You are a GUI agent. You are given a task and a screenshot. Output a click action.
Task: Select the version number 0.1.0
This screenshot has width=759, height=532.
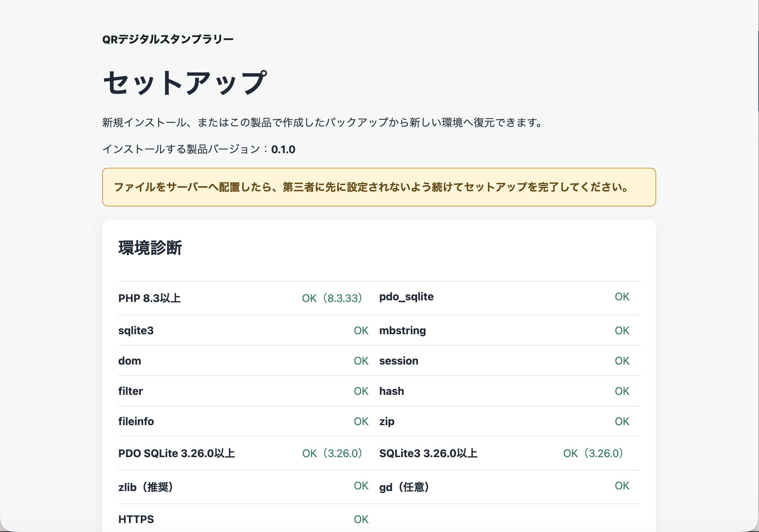tap(283, 149)
